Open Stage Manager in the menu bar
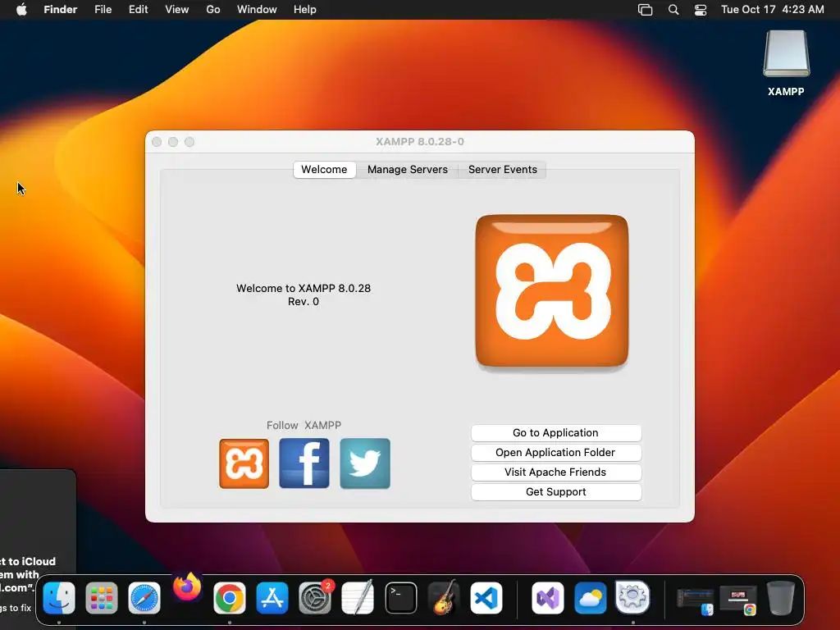Viewport: 840px width, 630px height. [x=645, y=10]
